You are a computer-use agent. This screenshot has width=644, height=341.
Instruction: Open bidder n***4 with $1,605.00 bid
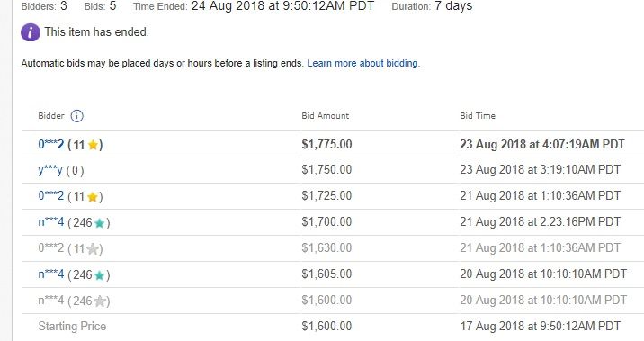[x=51, y=274]
